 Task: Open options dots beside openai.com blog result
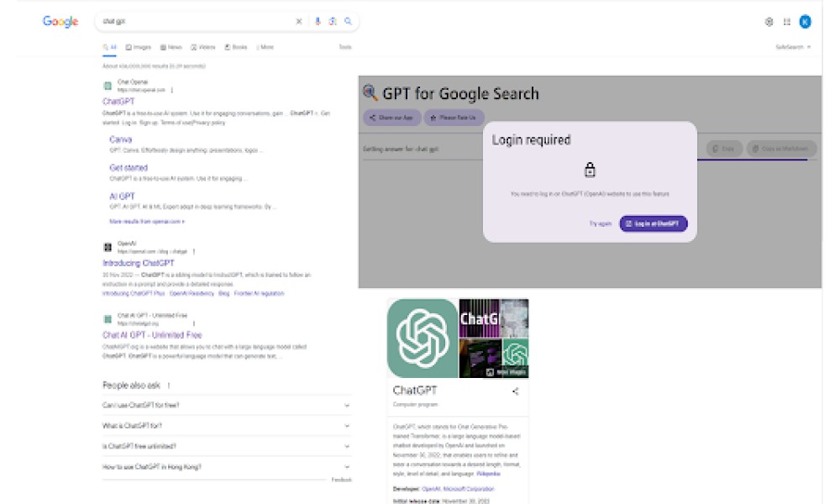pos(193,251)
